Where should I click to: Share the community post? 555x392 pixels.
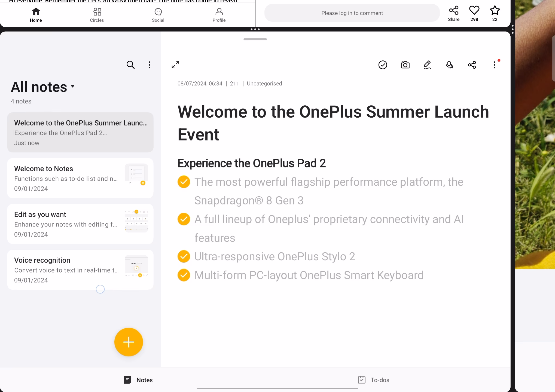[x=453, y=14]
